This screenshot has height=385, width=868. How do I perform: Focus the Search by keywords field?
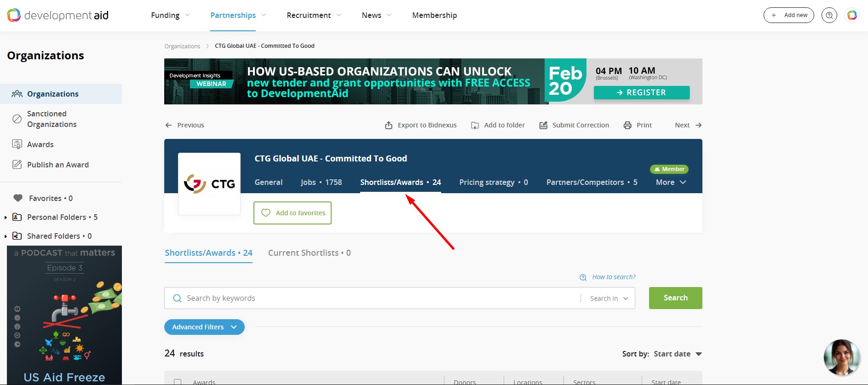377,299
